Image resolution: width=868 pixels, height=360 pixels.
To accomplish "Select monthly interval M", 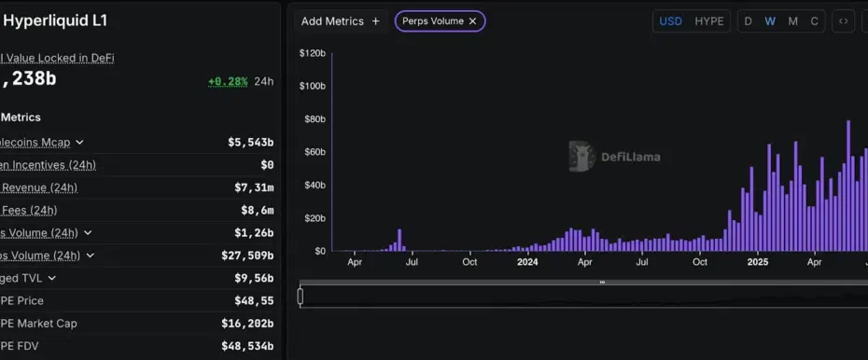I will point(792,21).
